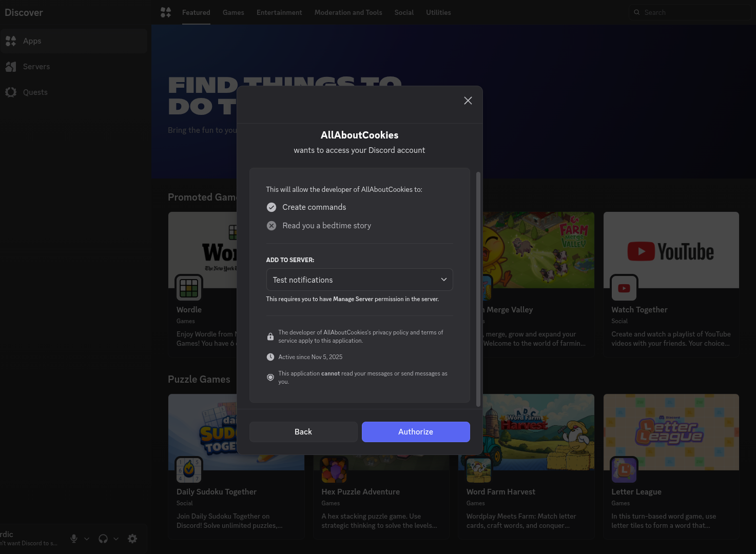This screenshot has width=756, height=554.
Task: Close the AllAboutCookies authorization dialog
Action: (x=468, y=101)
